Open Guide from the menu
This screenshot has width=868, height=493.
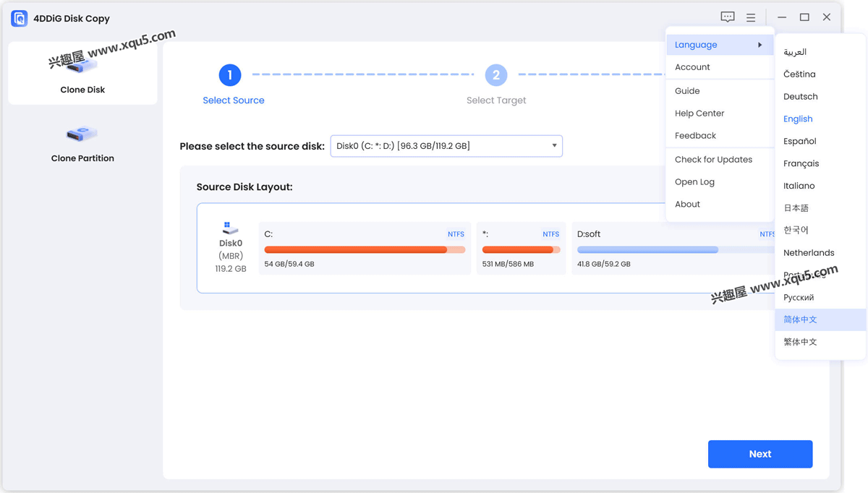tap(720, 91)
